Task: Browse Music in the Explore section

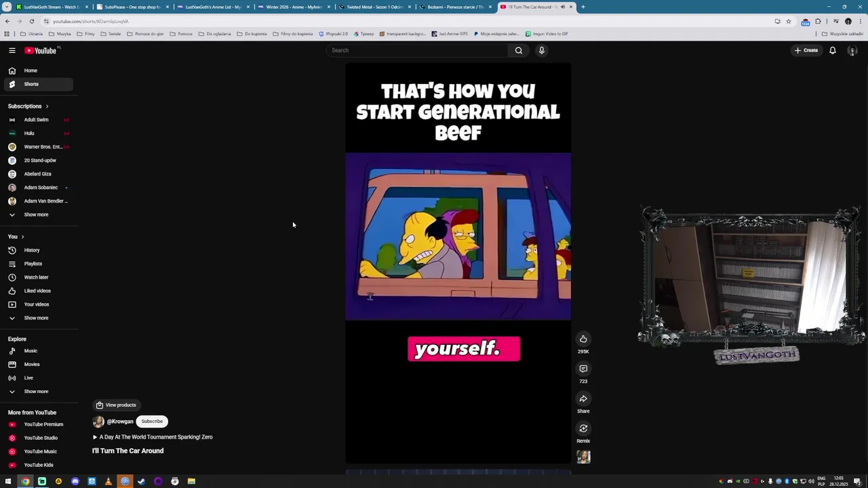Action: point(39,351)
